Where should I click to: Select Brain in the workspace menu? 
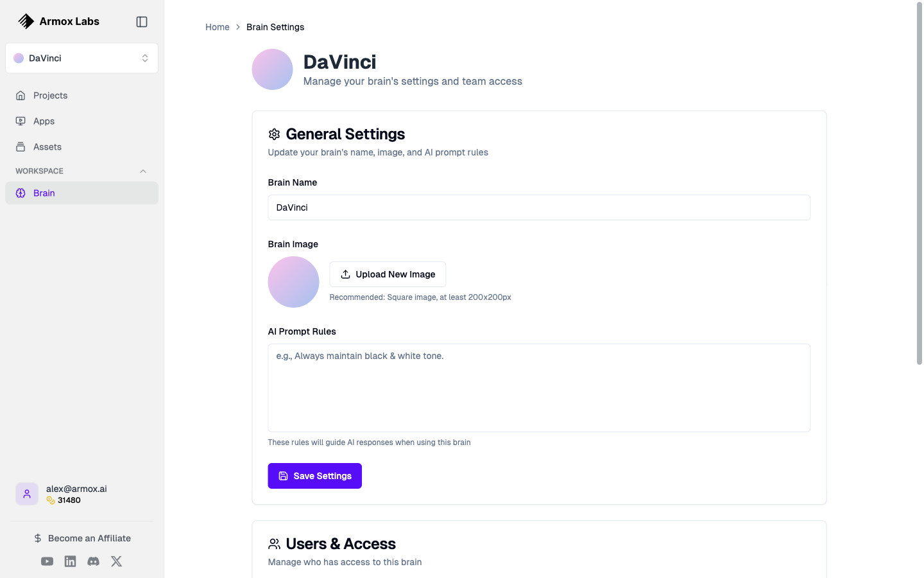pos(44,193)
